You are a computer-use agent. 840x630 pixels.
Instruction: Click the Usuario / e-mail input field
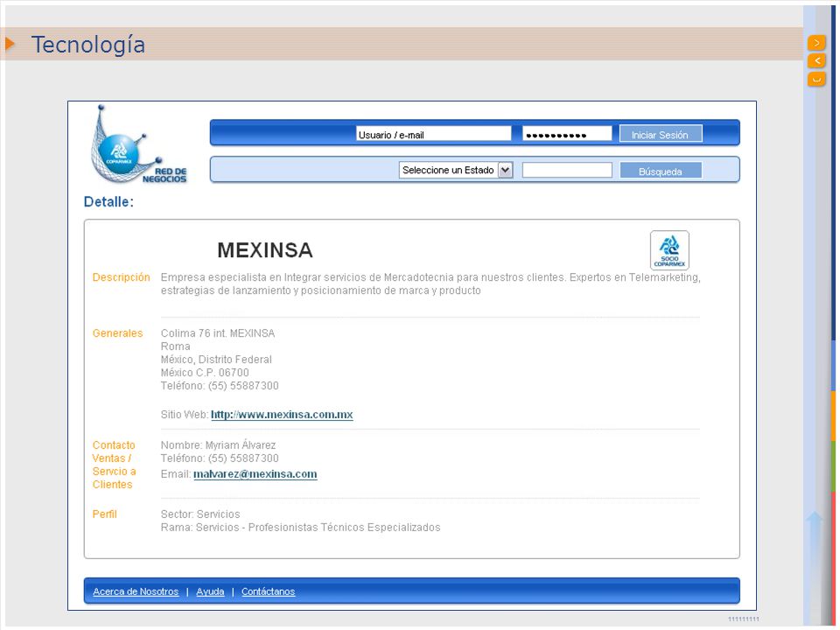point(433,134)
